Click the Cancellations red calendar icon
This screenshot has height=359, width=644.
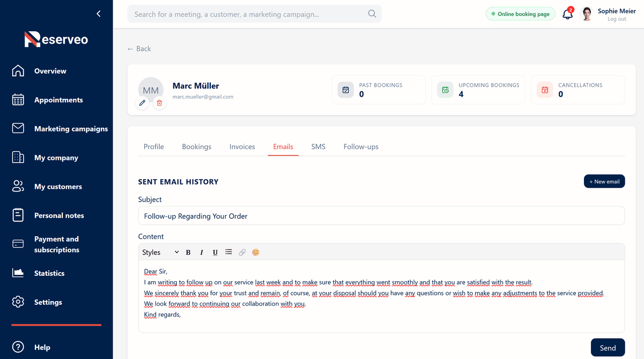point(545,90)
